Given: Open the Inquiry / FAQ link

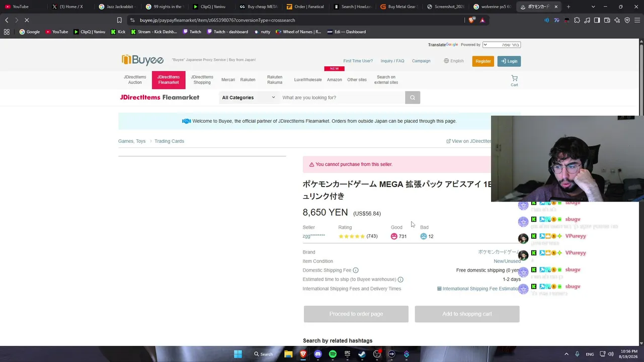Looking at the screenshot, I should [x=392, y=61].
